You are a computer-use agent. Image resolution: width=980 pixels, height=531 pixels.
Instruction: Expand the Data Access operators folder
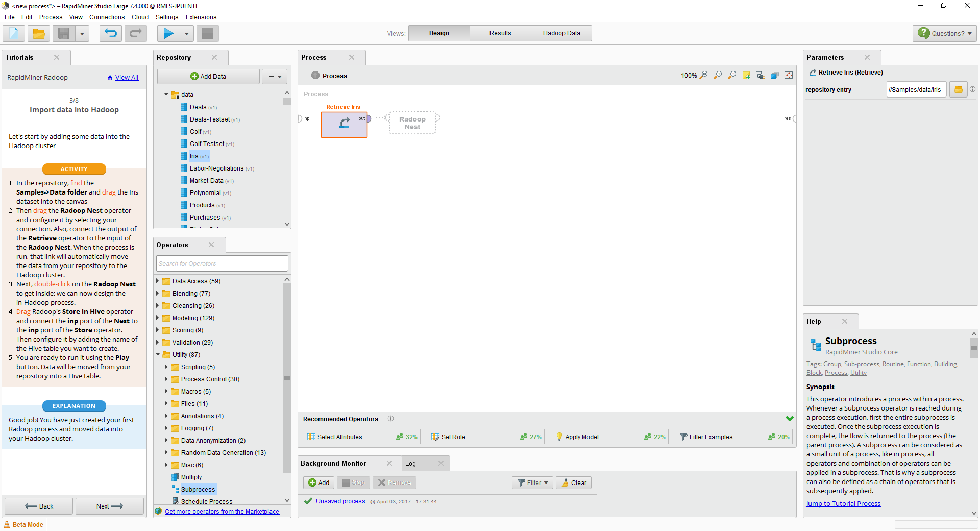[x=158, y=281]
